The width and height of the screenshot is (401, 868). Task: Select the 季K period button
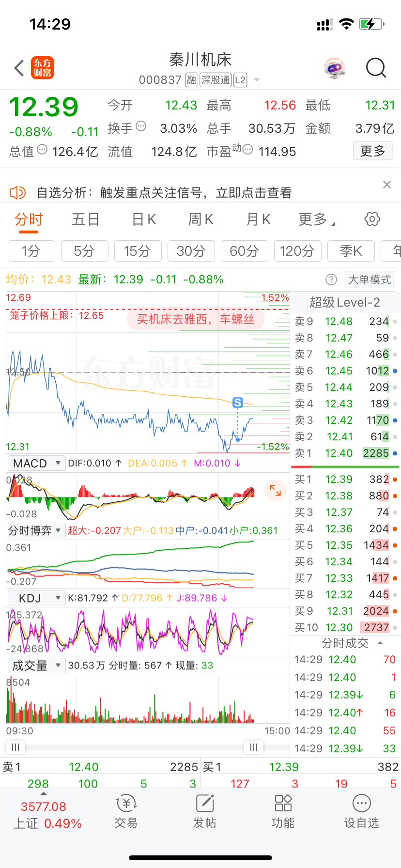351,251
